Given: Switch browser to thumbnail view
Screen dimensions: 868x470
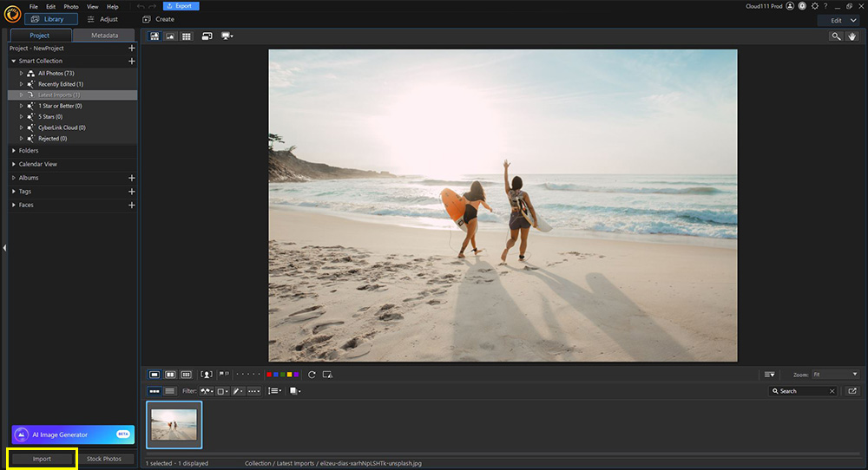Looking at the screenshot, I should click(x=155, y=391).
